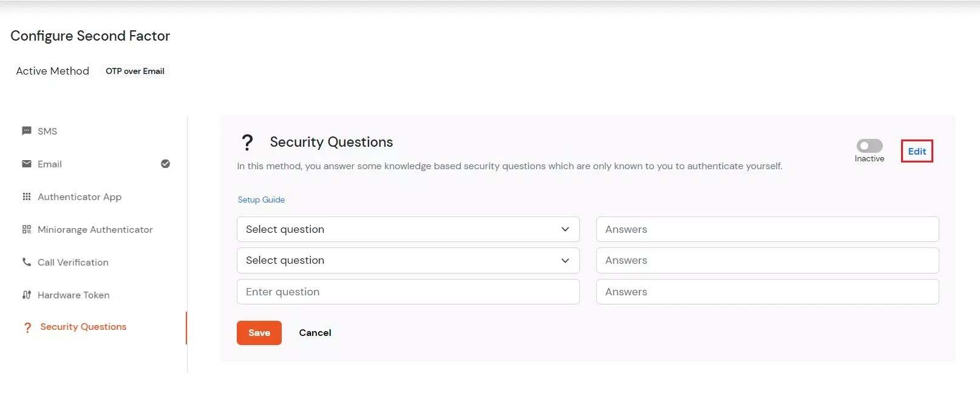Open the second Select question dropdown
The image size is (980, 396).
408,260
